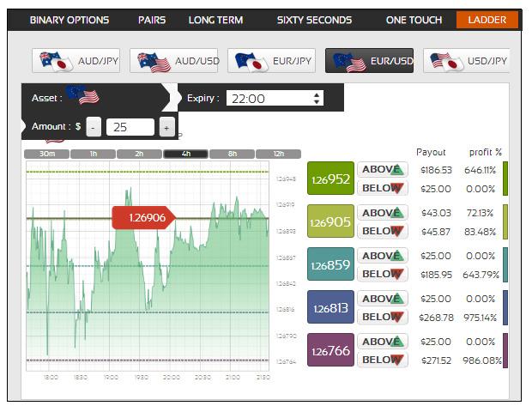Click the flag icon beside Asset label
532x412 pixels.
(82, 95)
